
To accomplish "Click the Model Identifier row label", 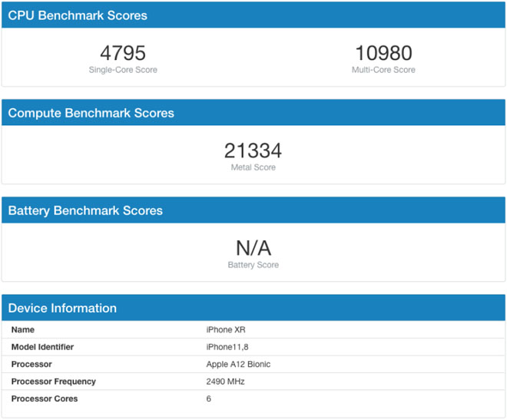I will tap(42, 347).
